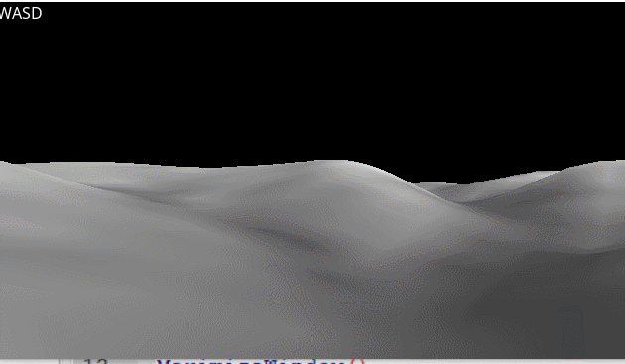625x364 pixels.
Task: Click the light gray foreground dune at bottom left
Action: click(x=99, y=311)
